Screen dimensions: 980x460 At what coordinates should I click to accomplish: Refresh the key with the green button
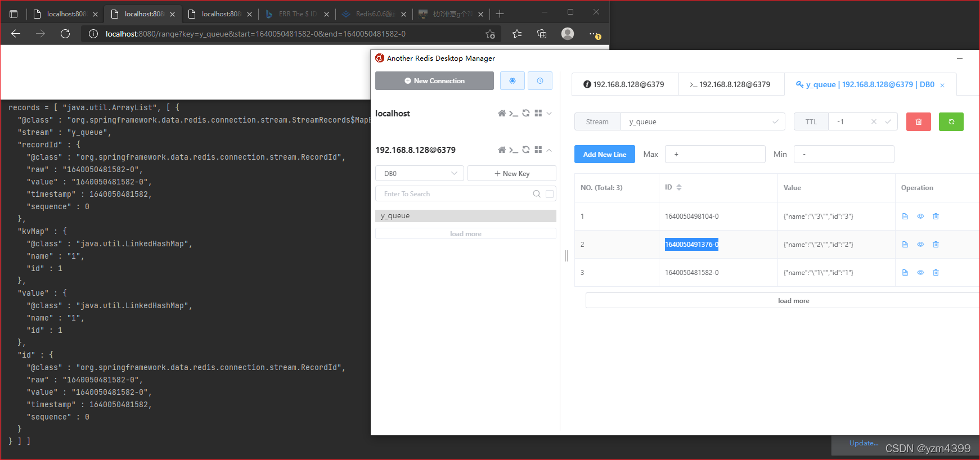[x=951, y=122]
